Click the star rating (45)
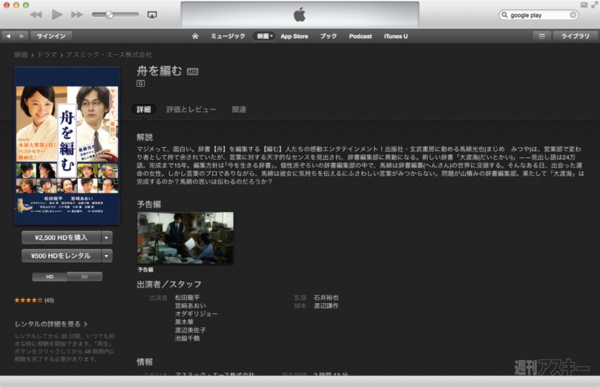This screenshot has height=387, width=600. point(34,300)
